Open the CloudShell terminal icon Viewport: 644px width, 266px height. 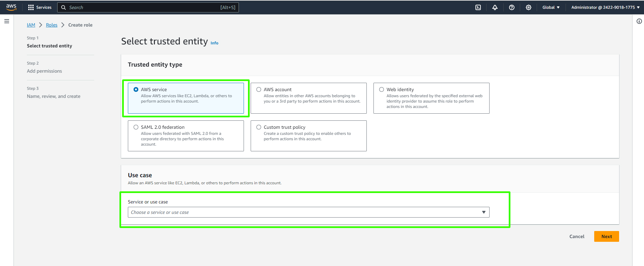[478, 7]
